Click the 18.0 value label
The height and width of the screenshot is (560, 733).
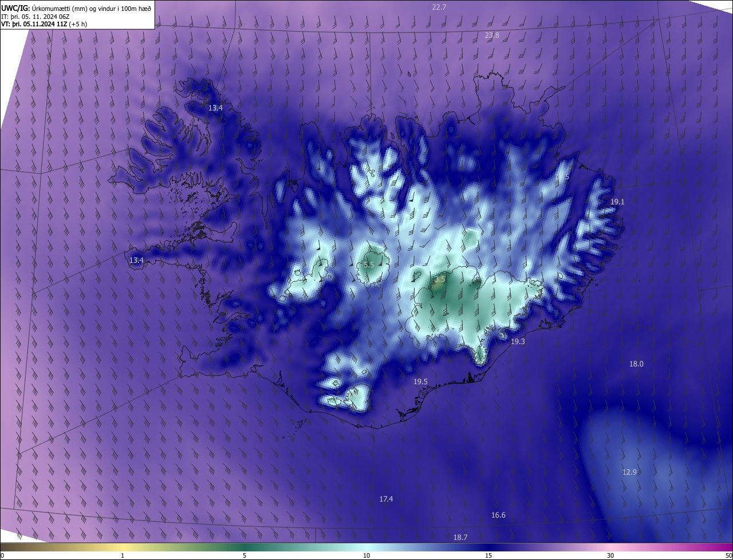(637, 364)
